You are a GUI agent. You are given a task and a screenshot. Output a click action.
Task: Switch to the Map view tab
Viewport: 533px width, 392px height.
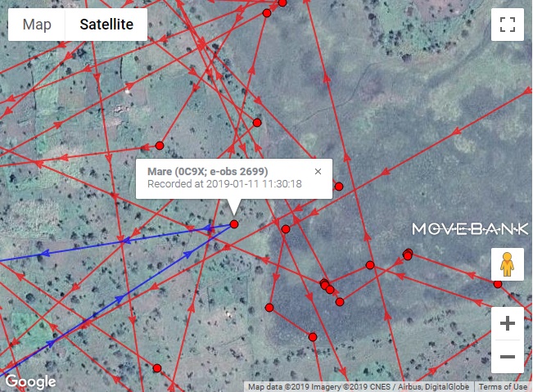pyautogui.click(x=37, y=25)
